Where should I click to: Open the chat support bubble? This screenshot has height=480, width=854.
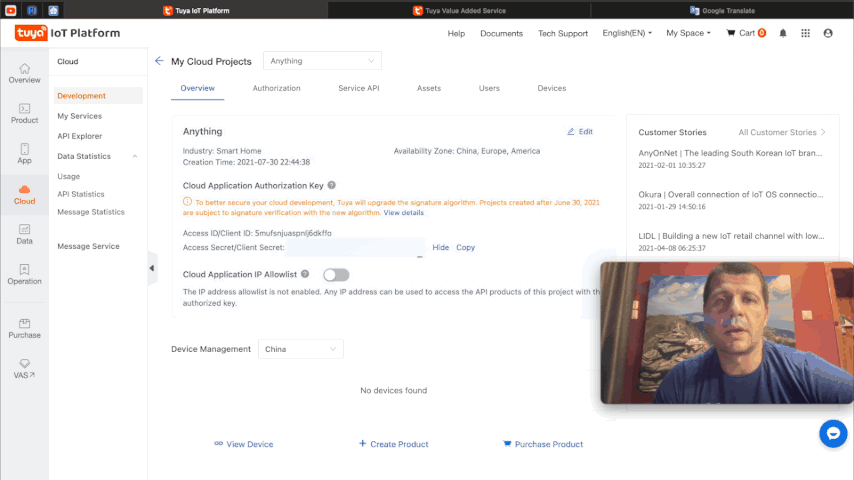click(833, 434)
